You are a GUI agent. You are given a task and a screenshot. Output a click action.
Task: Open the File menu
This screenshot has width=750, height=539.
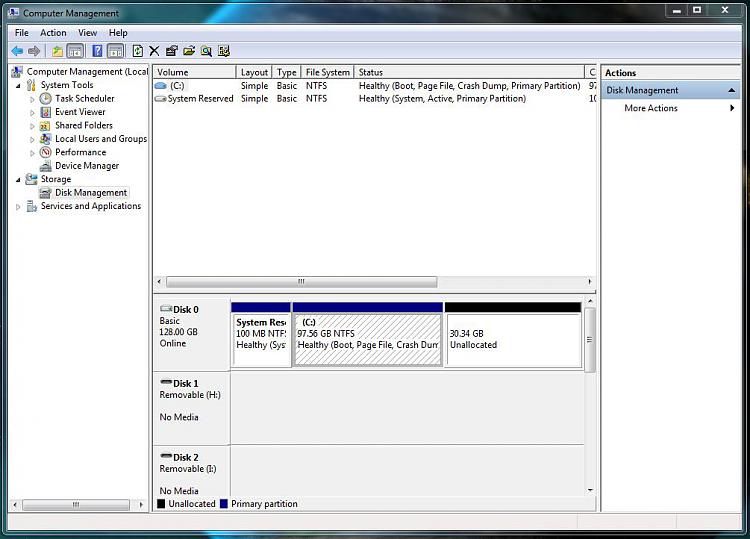pyautogui.click(x=22, y=33)
